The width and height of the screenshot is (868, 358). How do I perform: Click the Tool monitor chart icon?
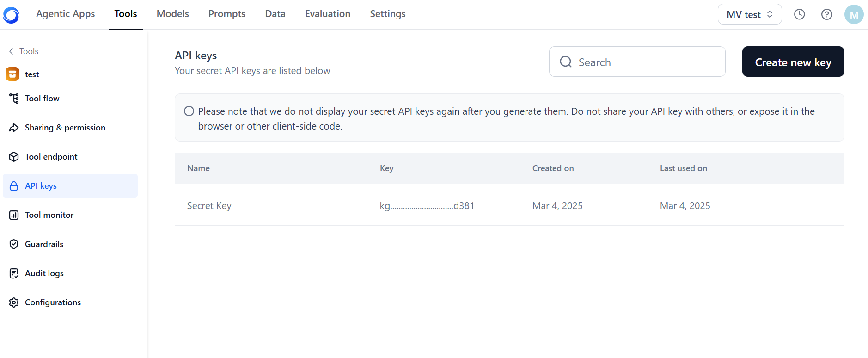14,215
